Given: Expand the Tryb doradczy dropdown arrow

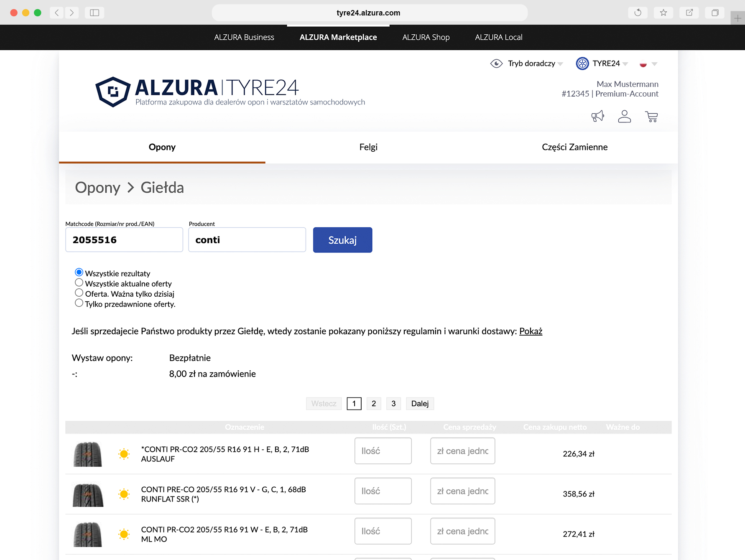Looking at the screenshot, I should pos(560,64).
